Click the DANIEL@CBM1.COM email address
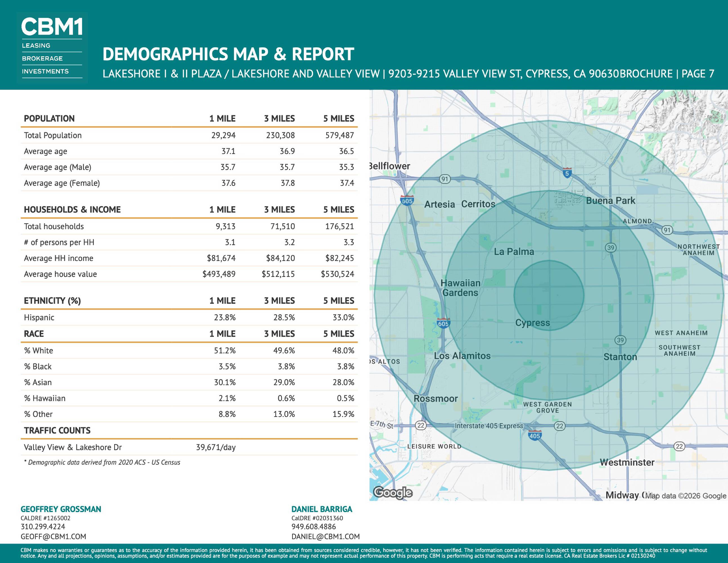 [x=325, y=536]
